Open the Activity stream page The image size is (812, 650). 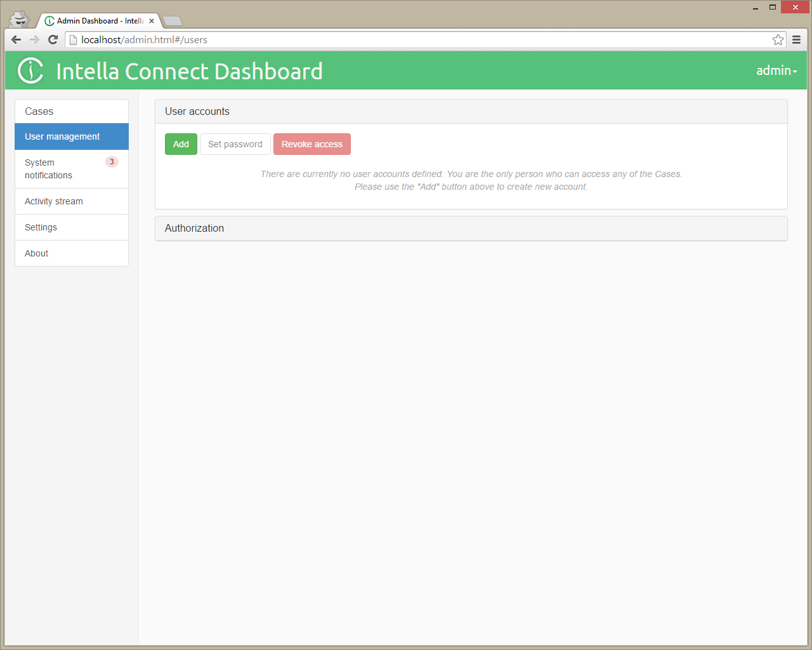(54, 201)
